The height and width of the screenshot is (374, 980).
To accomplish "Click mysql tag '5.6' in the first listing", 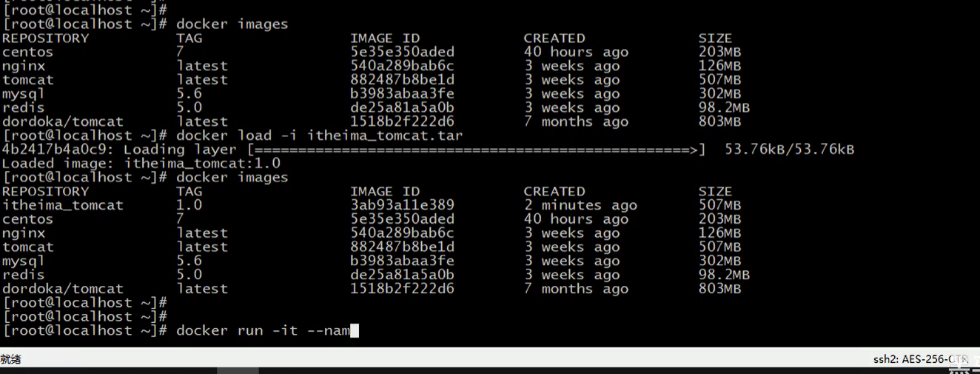I will 189,94.
